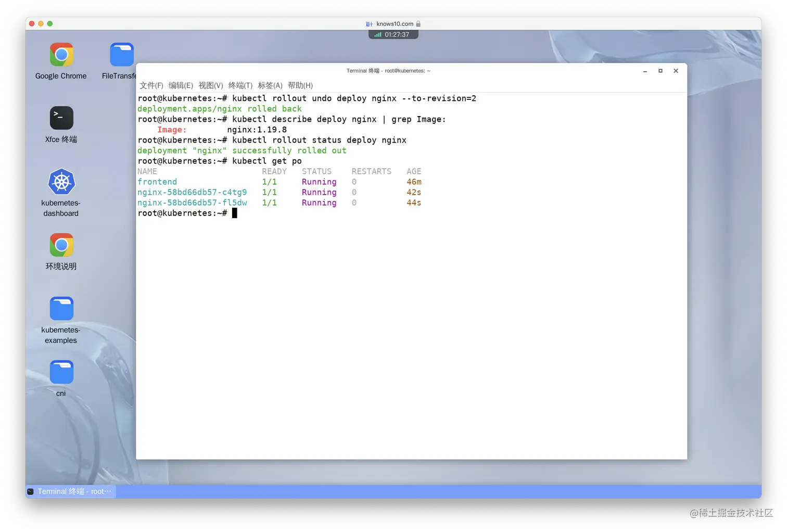Image resolution: width=787 pixels, height=532 pixels.
Task: Open the 帮助(H) menu
Action: (300, 85)
